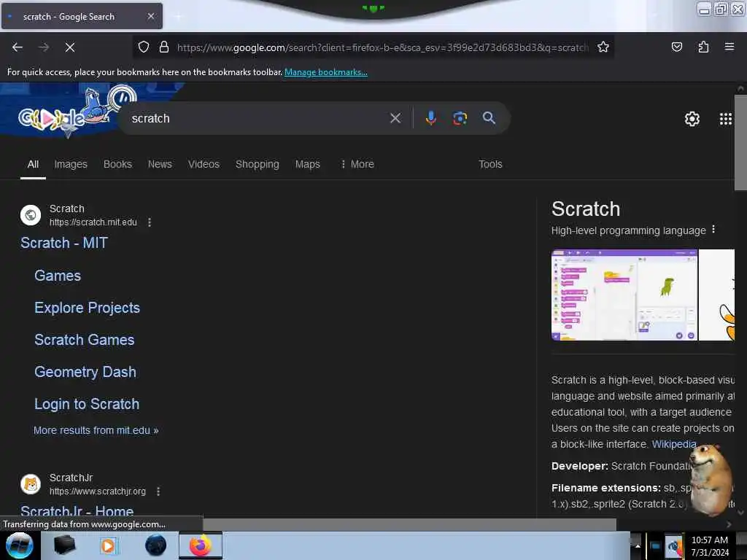Image resolution: width=747 pixels, height=560 pixels.
Task: Click More results from mit.edu
Action: 96,430
